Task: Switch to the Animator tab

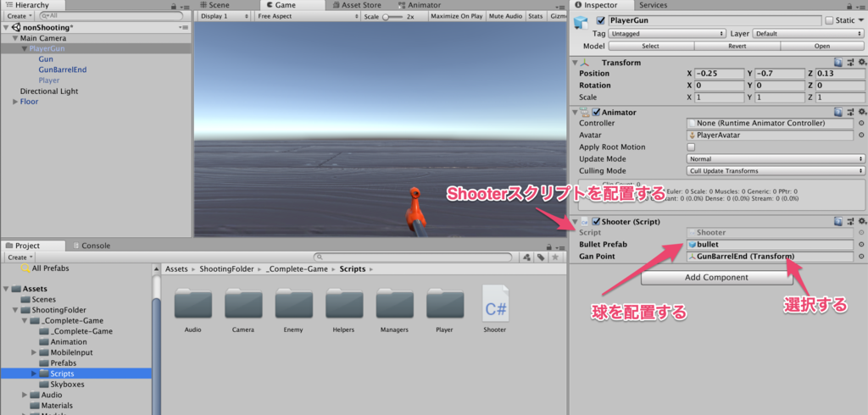Action: click(x=420, y=5)
